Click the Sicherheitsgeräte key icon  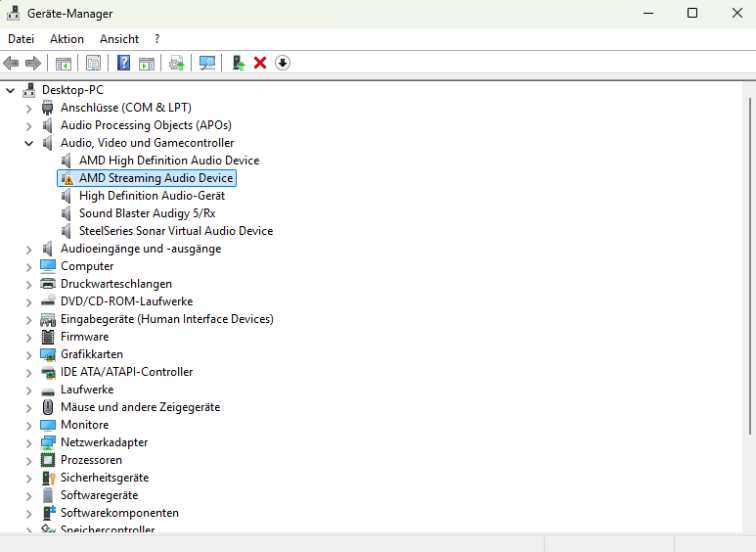pos(48,478)
